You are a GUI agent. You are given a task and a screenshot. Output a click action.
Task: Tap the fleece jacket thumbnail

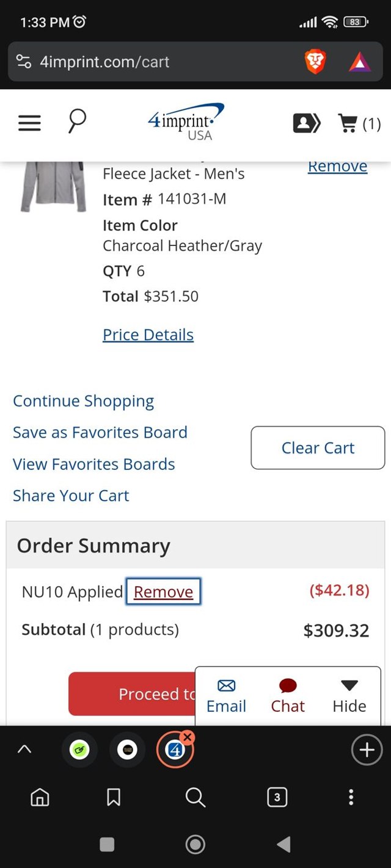pos(53,186)
